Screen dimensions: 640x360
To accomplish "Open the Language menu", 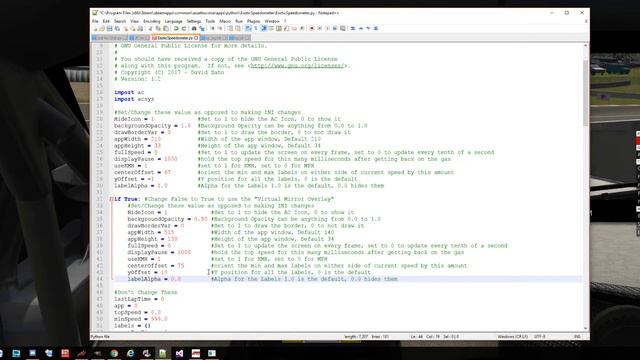I will tap(173, 21).
